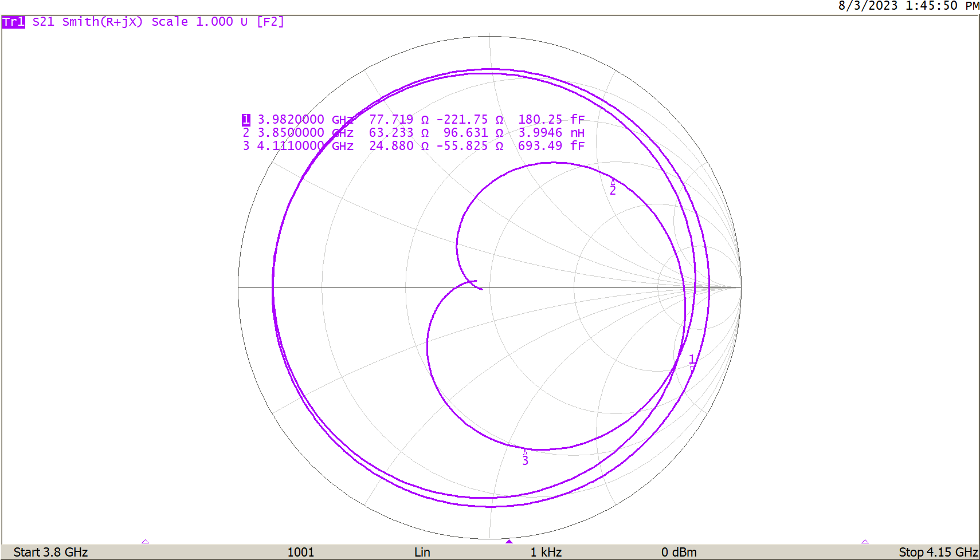Click the Start 3.8 GHz field
Viewport: 980px width, 560px height.
49,552
